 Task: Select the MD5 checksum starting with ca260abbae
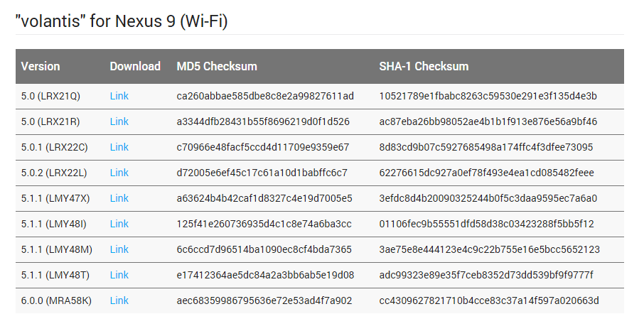[x=265, y=96]
